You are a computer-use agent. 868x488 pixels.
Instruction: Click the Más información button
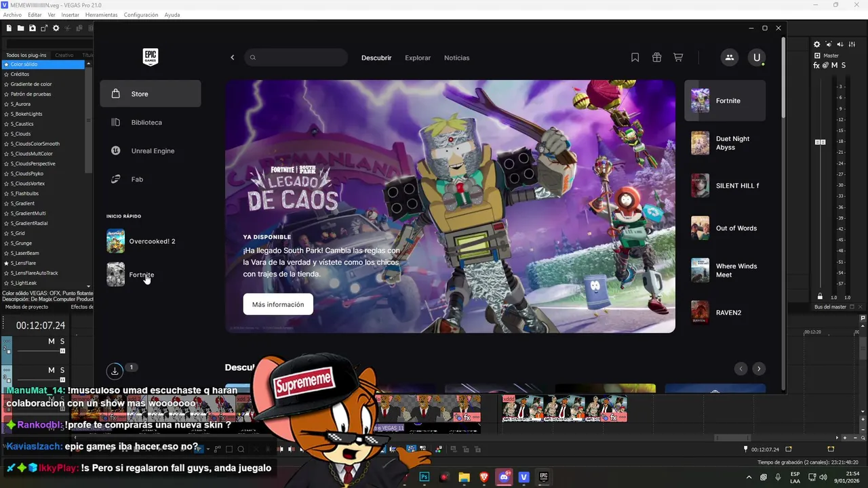(x=278, y=304)
